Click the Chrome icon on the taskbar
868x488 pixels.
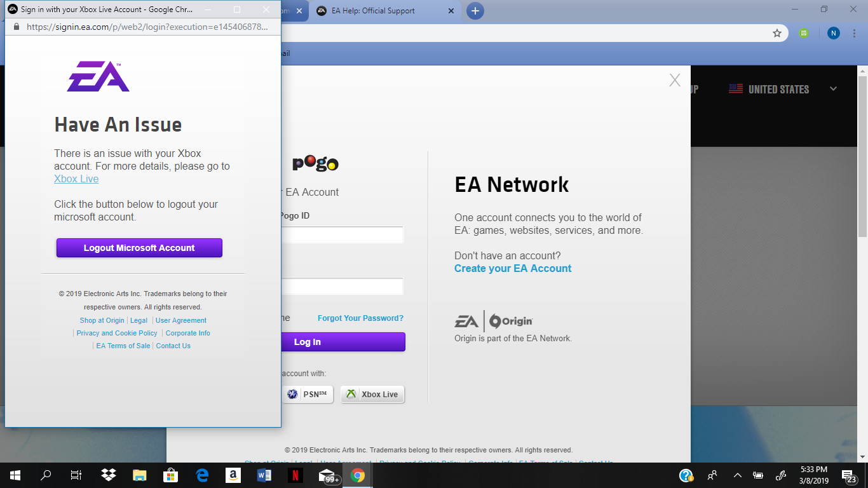(x=358, y=475)
